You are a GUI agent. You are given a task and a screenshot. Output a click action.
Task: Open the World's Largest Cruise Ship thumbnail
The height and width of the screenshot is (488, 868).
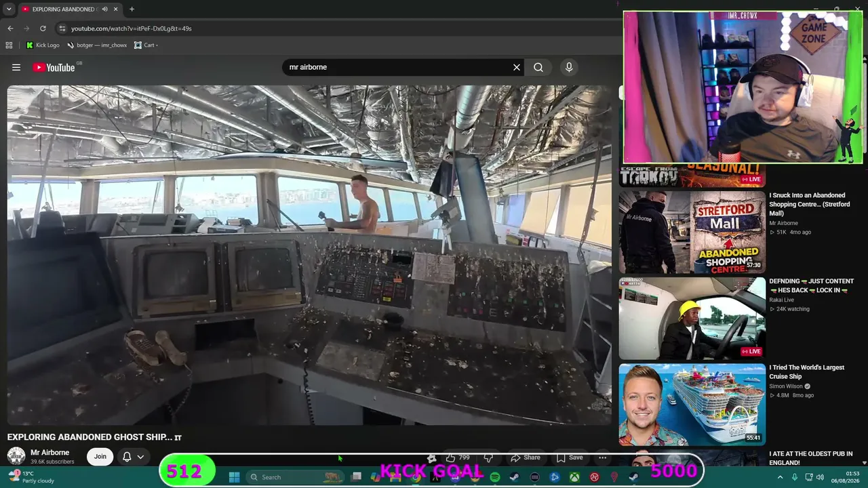tap(692, 405)
